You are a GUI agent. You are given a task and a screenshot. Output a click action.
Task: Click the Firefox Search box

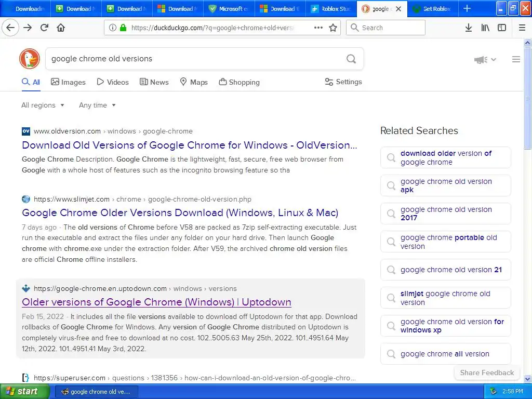(385, 28)
